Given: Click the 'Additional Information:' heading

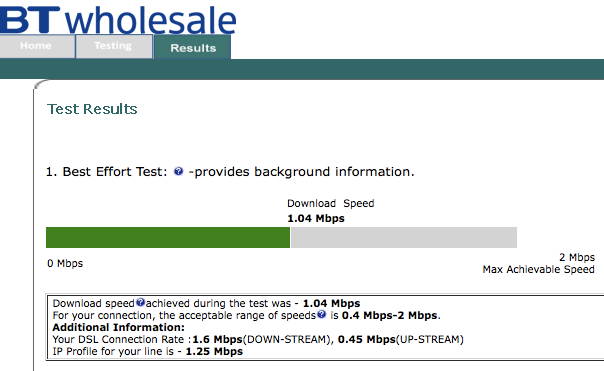Looking at the screenshot, I should coord(119,327).
